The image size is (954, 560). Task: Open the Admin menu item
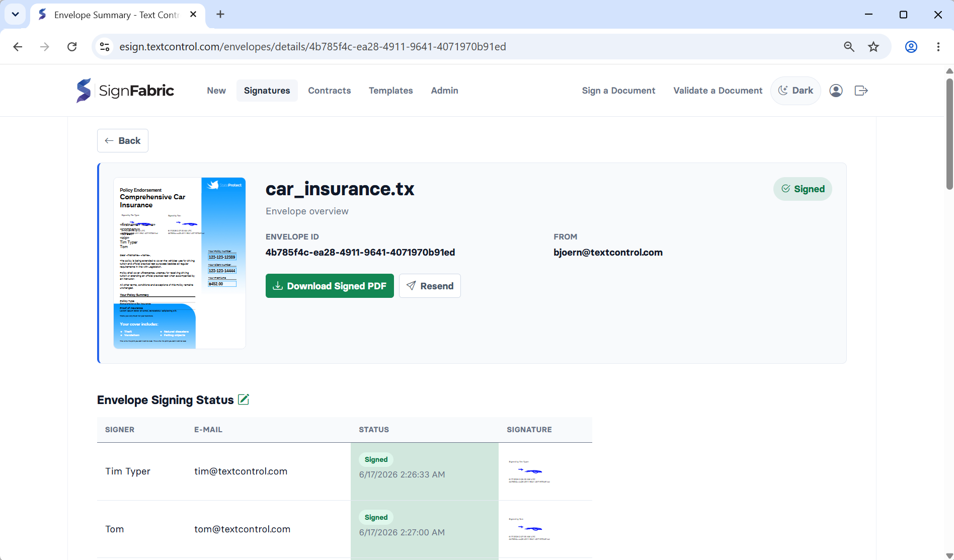[x=445, y=91]
